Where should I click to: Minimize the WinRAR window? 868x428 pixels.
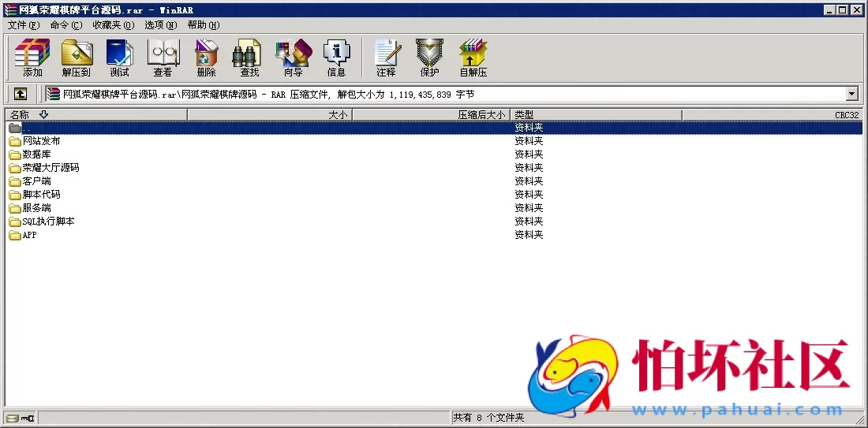(x=829, y=10)
